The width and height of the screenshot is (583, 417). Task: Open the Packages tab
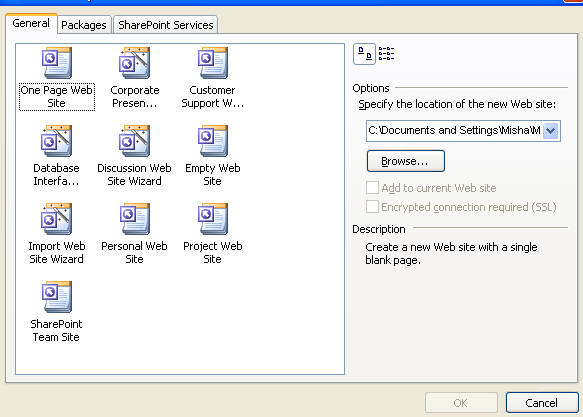[84, 25]
